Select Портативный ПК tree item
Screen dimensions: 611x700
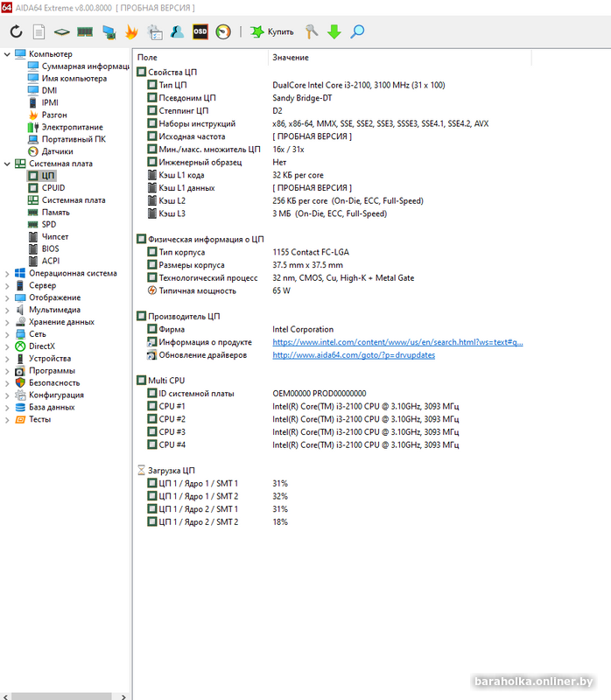pos(67,139)
